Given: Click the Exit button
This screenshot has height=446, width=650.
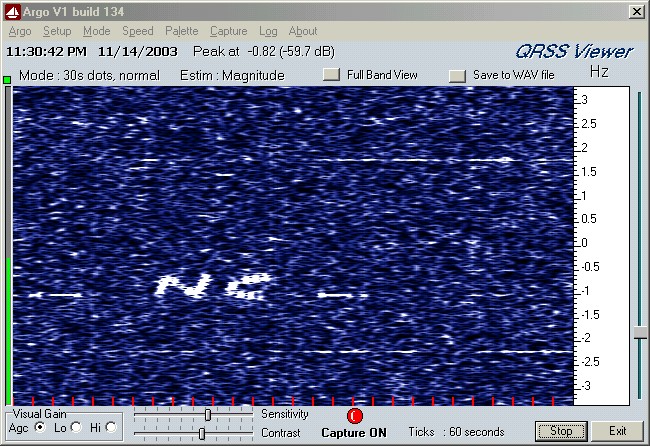Looking at the screenshot, I should coord(617,431).
